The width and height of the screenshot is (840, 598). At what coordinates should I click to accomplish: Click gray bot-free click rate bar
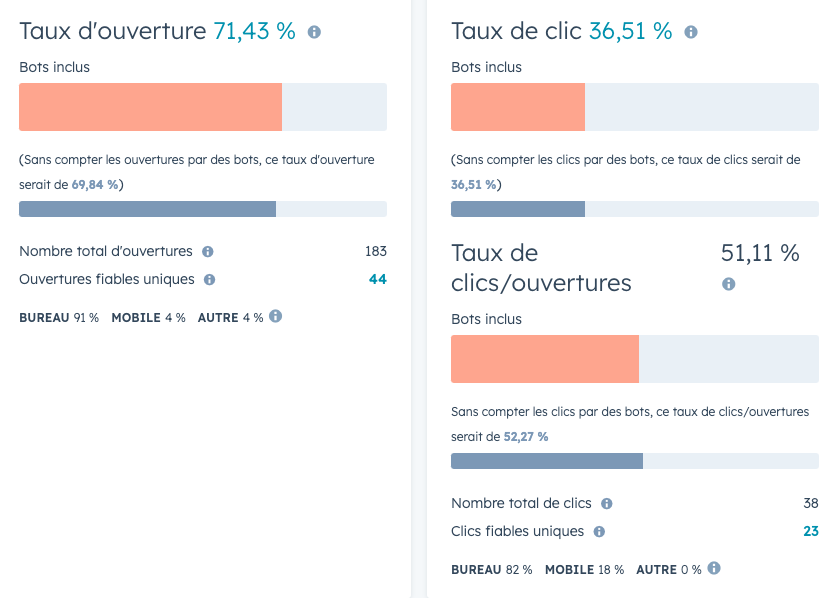pyautogui.click(x=518, y=209)
